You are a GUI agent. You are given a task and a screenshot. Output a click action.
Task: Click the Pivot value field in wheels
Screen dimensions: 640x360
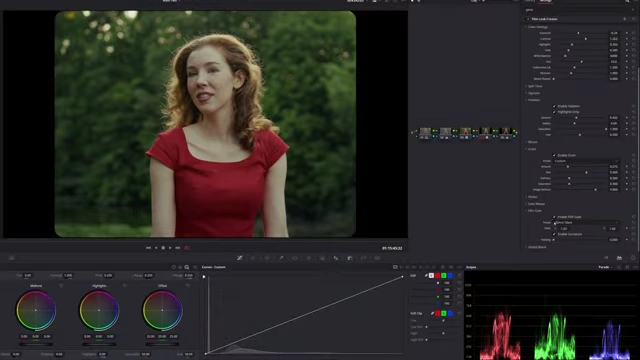(108, 276)
